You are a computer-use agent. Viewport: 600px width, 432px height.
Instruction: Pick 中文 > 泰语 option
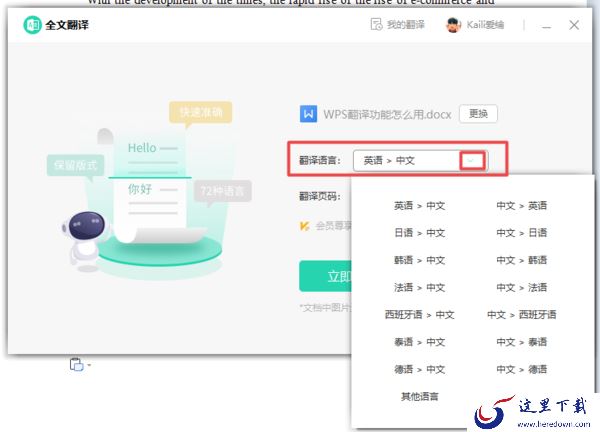point(522,342)
